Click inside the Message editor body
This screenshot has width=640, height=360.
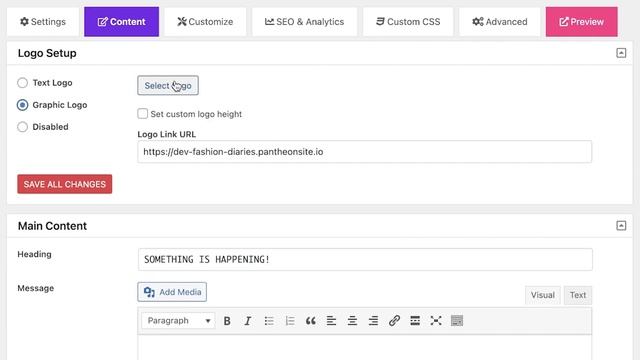pos(364,348)
